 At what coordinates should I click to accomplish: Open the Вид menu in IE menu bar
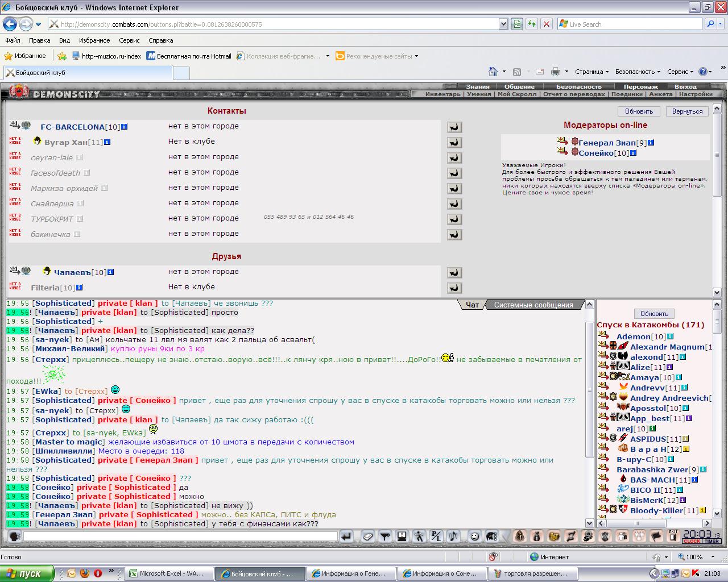64,40
